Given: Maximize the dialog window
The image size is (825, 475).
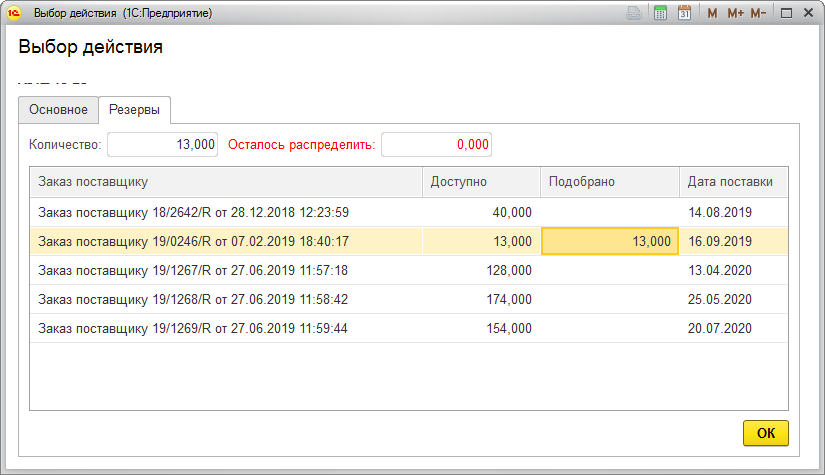Looking at the screenshot, I should coord(786,14).
